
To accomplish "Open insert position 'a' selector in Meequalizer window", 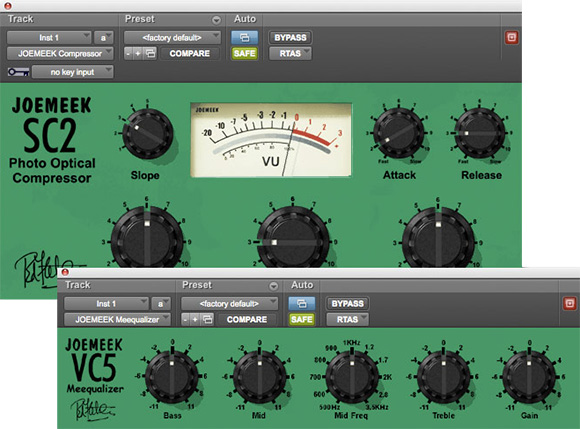I will pyautogui.click(x=161, y=304).
